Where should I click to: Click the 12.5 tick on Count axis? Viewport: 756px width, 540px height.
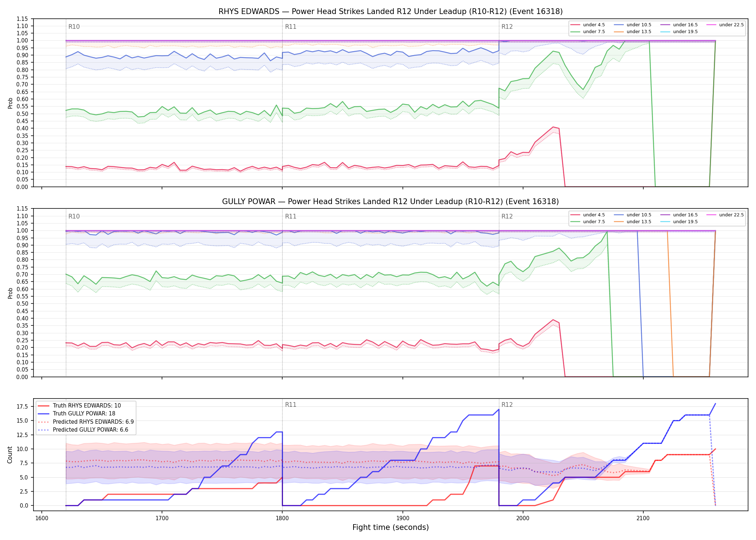click(22, 435)
